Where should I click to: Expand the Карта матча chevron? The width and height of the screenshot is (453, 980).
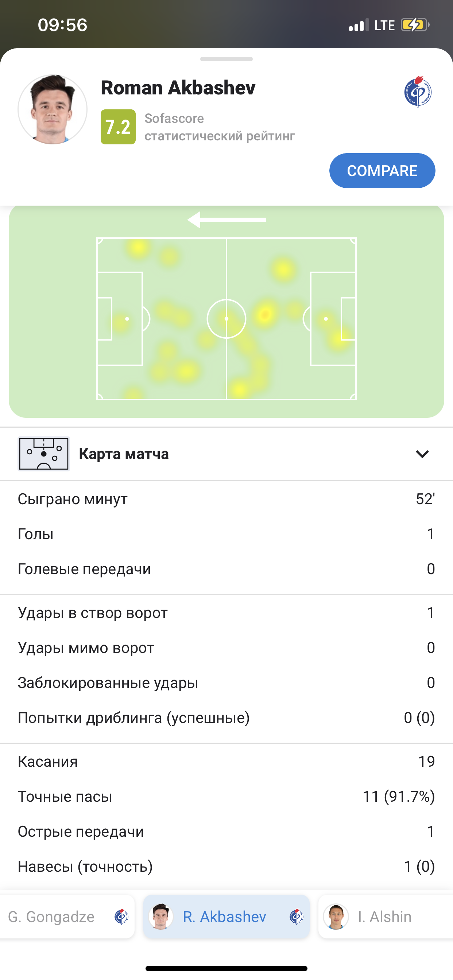coord(422,454)
